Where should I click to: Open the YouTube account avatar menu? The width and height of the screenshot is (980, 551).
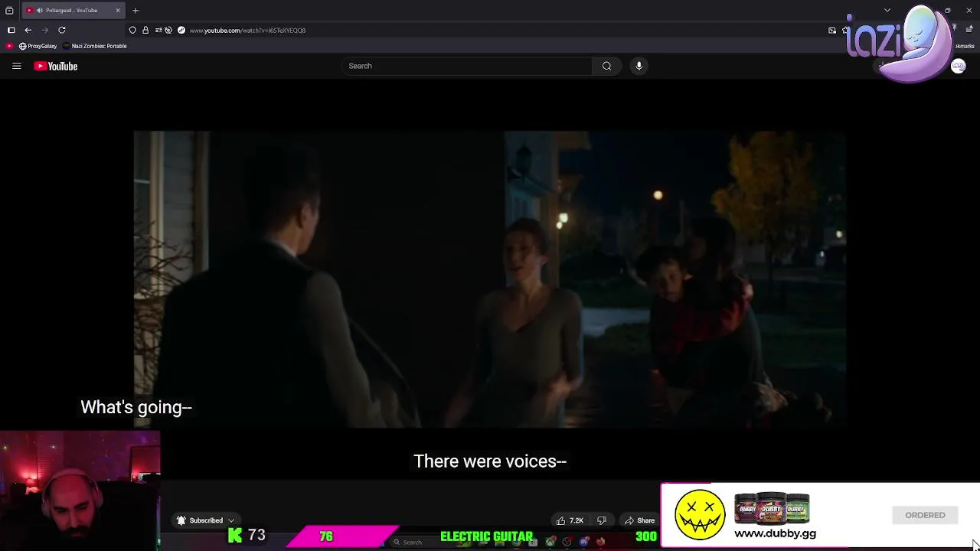958,66
